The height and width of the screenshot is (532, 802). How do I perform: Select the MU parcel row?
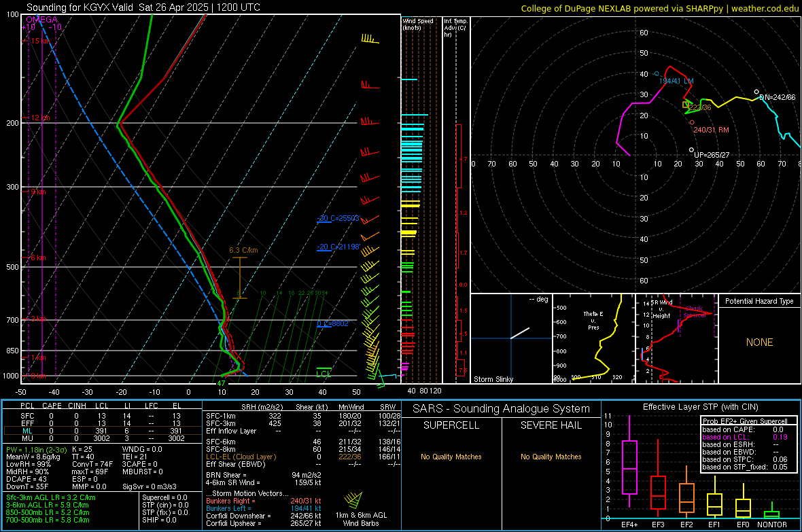(103, 438)
